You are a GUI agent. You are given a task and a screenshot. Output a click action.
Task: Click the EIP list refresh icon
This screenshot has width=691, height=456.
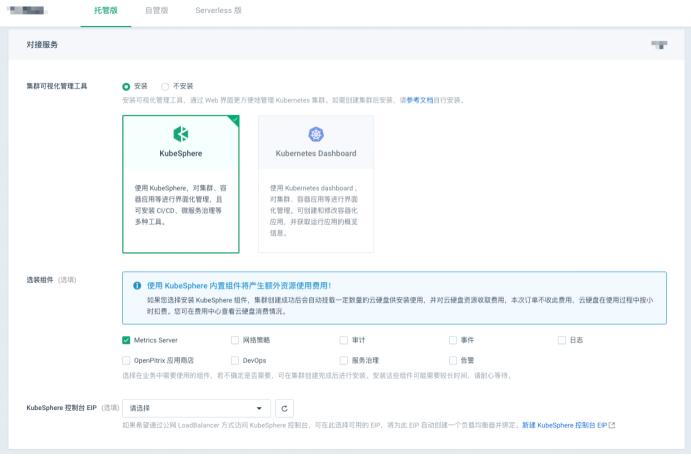(284, 408)
